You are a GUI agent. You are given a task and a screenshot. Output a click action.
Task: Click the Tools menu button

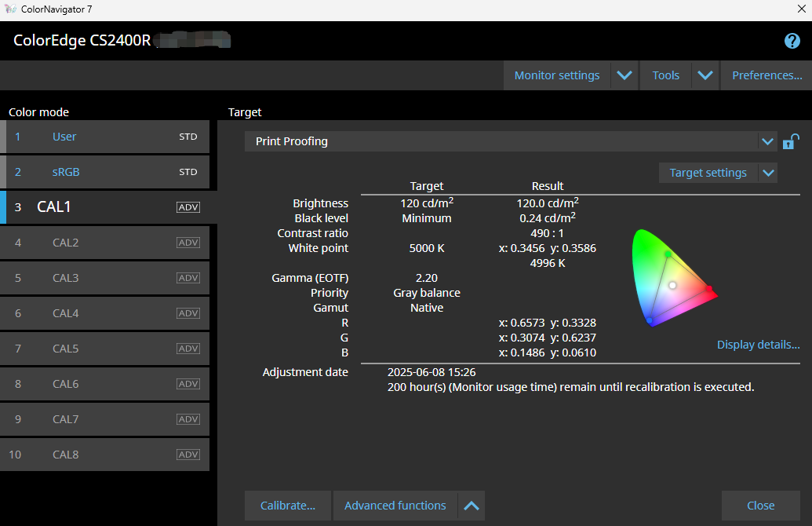(665, 75)
